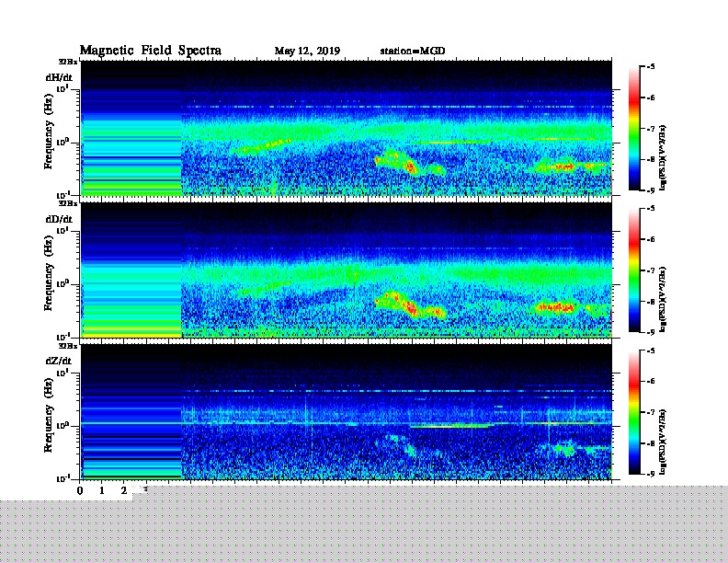Click the dD/dt spectrogram plot

point(347,270)
